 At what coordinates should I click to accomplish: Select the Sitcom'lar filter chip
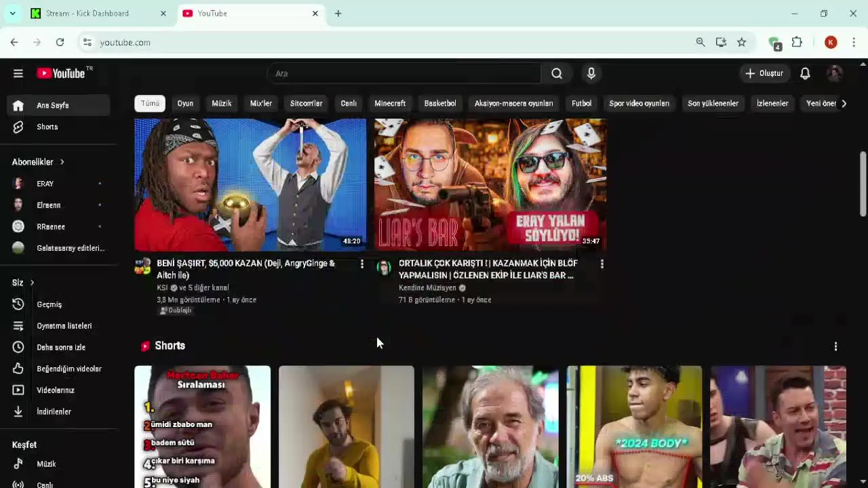(306, 104)
